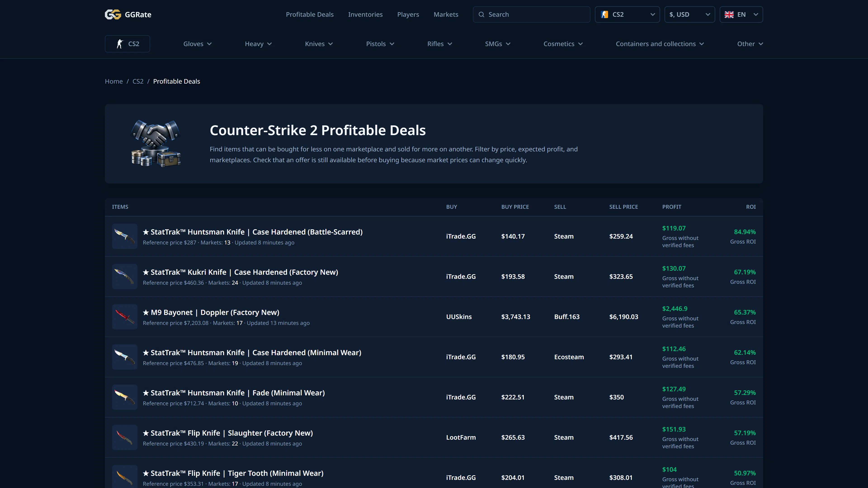Screen dimensions: 868x488
Task: Open the Players page
Action: coord(408,14)
